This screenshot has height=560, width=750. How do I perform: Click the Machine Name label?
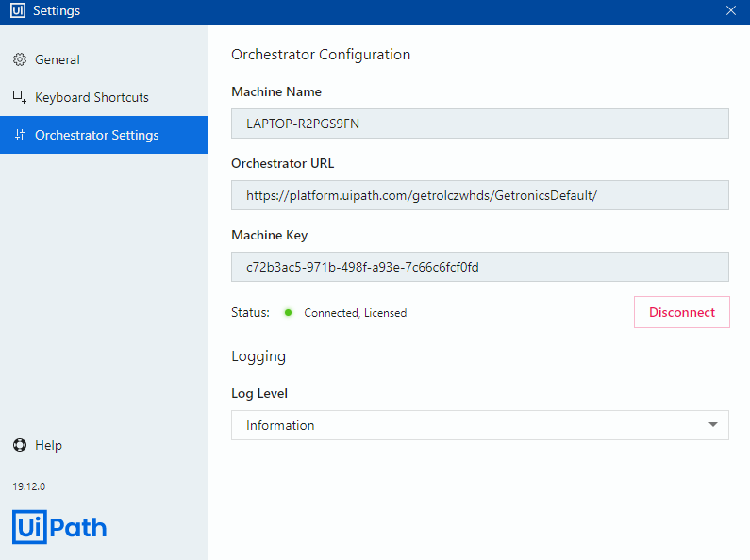coord(276,91)
